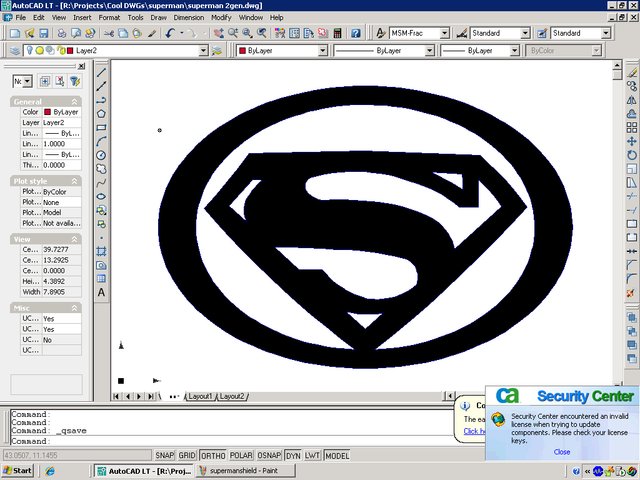
Task: Click the Quick Select icon in Properties
Action: coord(75,81)
